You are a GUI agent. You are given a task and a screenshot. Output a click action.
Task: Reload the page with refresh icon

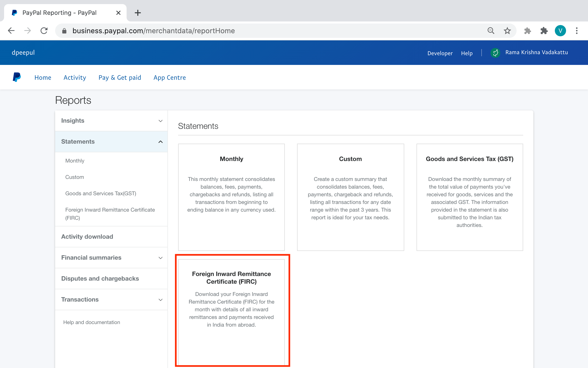pyautogui.click(x=44, y=31)
